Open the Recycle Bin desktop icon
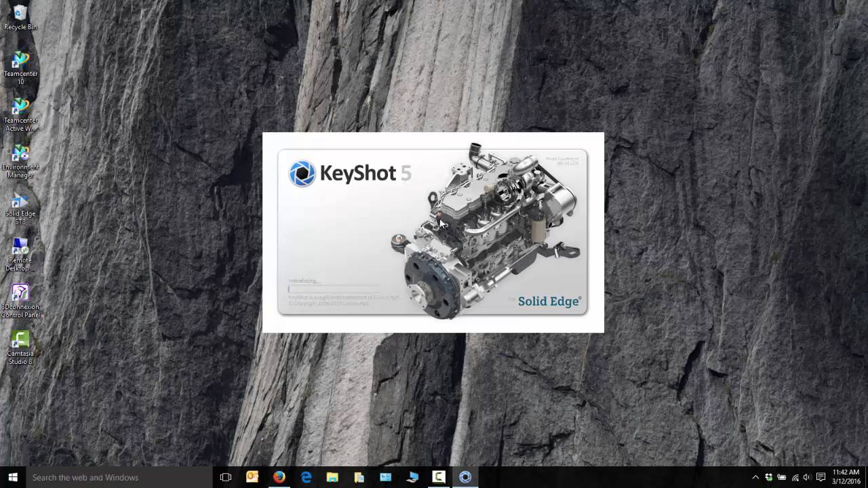868x488 pixels. 20,18
